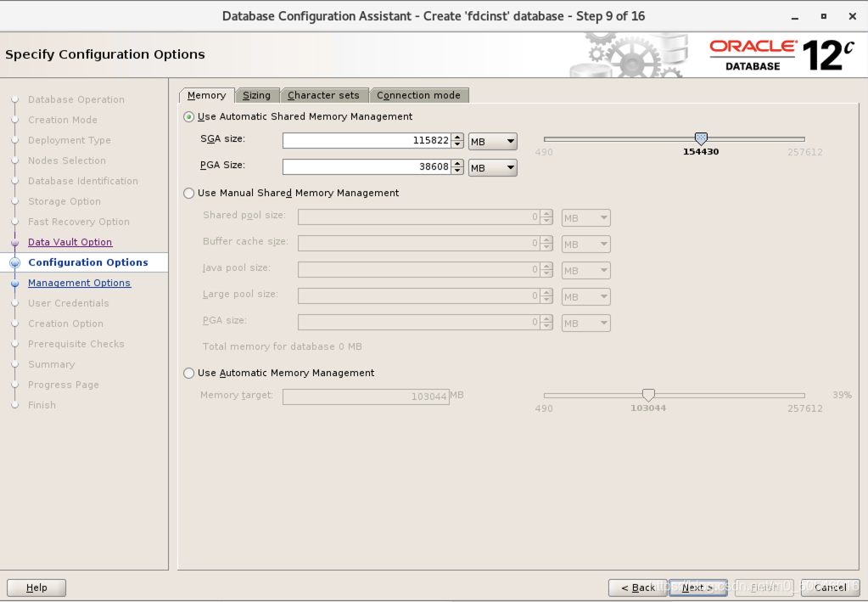This screenshot has width=868, height=602.
Task: Open the Buffer cache size unit dropdown
Action: pos(585,245)
